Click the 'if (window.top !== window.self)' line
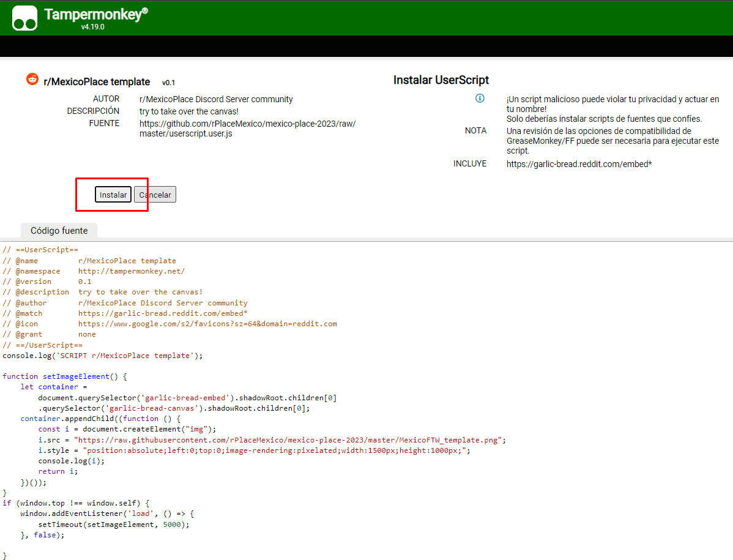733x560 pixels. coord(76,503)
